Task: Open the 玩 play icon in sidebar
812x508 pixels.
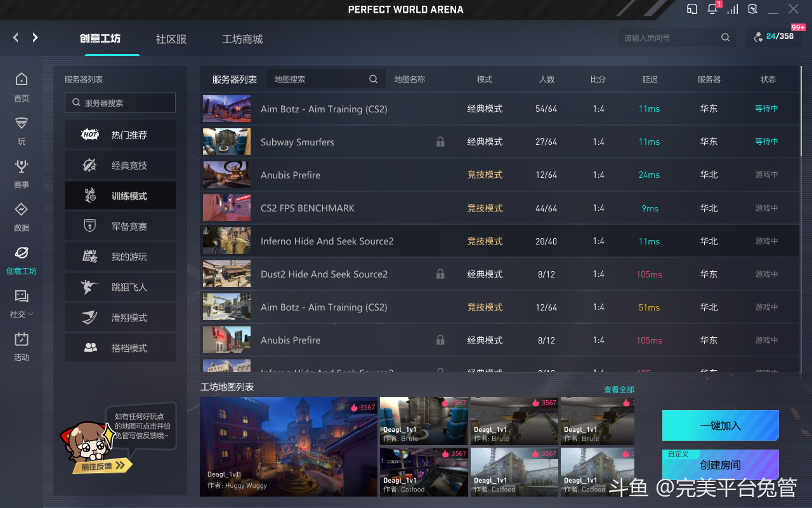Action: (x=22, y=124)
